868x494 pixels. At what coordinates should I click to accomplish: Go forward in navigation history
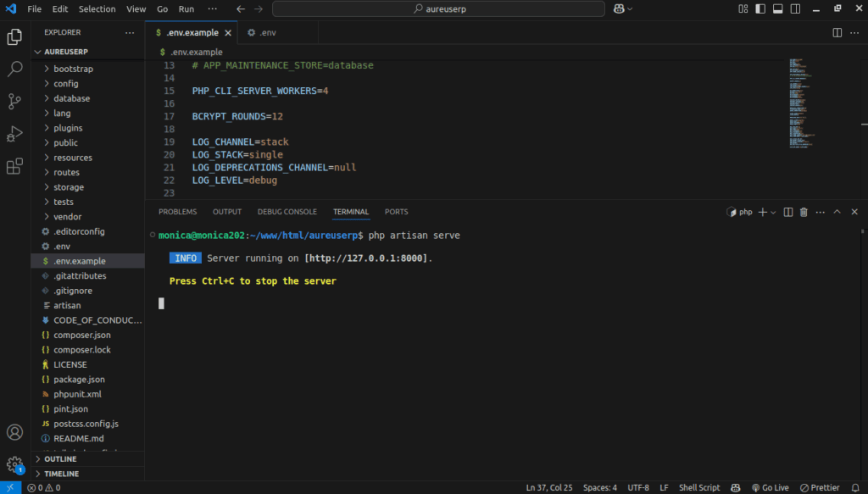pos(259,8)
